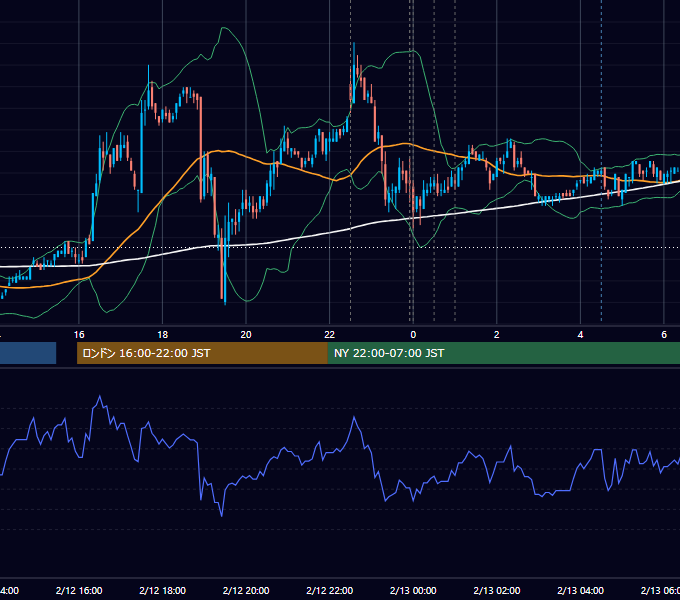Image resolution: width=680 pixels, height=600 pixels.
Task: Click the 2/13 00:00 time label
Action: click(413, 590)
